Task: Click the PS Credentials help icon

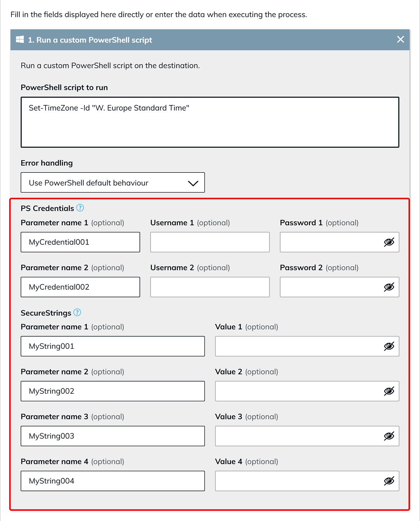Action: 80,208
